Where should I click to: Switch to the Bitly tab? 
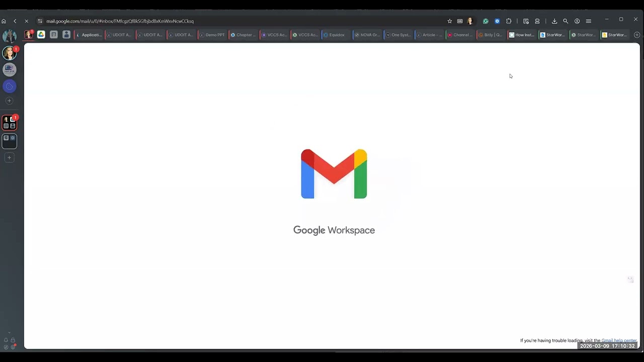click(x=491, y=35)
